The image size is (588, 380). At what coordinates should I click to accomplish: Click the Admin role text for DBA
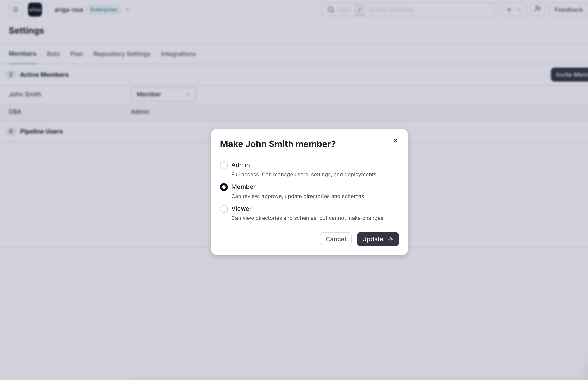[140, 112]
